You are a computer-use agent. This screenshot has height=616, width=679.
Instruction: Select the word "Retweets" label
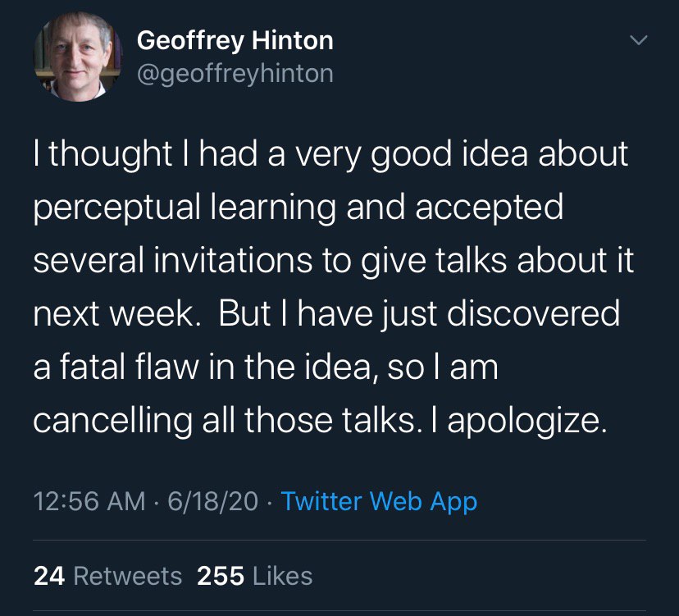click(x=128, y=576)
